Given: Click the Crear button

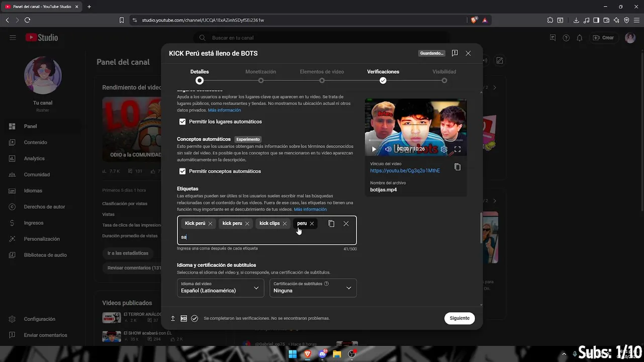Looking at the screenshot, I should (603, 38).
